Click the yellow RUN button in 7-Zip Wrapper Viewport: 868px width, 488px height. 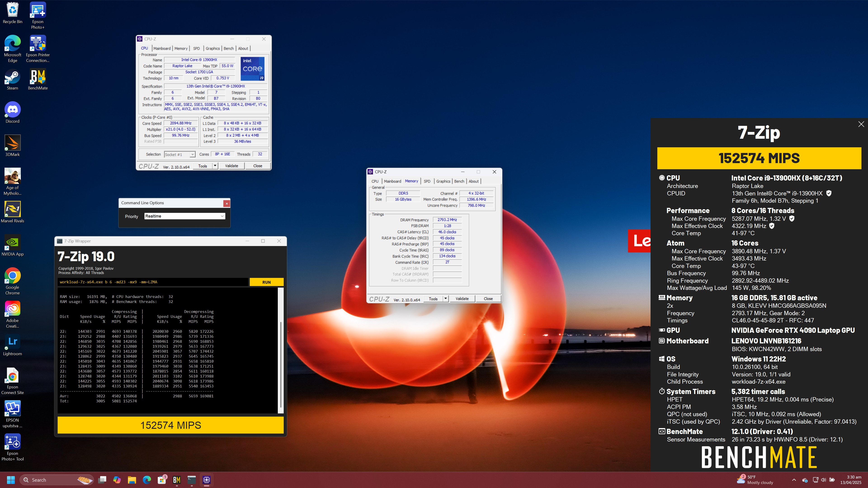[x=267, y=282]
